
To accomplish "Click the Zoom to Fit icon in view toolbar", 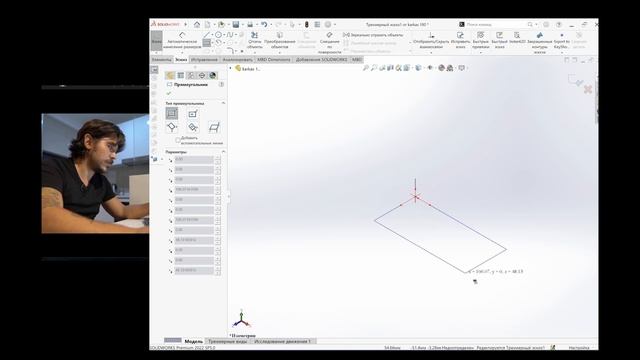I will pos(366,68).
